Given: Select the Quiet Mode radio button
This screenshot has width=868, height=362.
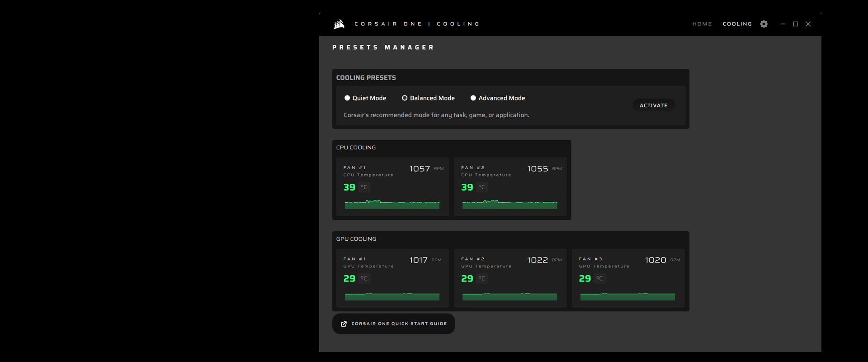Looking at the screenshot, I should point(347,98).
